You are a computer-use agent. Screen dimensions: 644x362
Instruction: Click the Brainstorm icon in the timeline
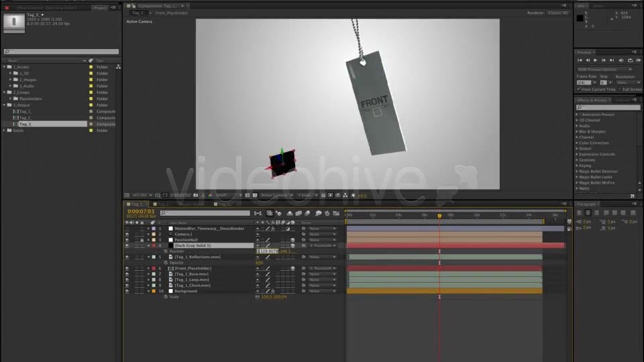(x=318, y=213)
